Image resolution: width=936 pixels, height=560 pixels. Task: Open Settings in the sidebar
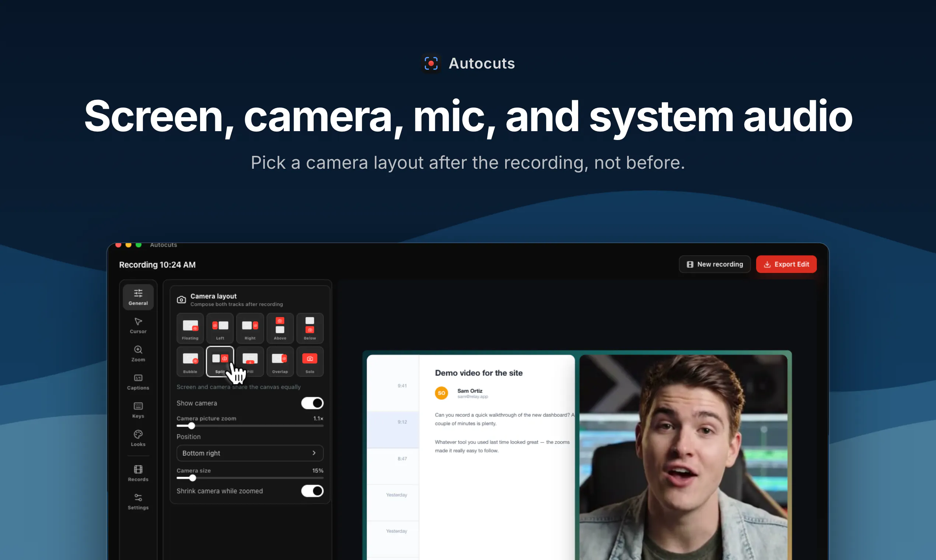click(138, 502)
